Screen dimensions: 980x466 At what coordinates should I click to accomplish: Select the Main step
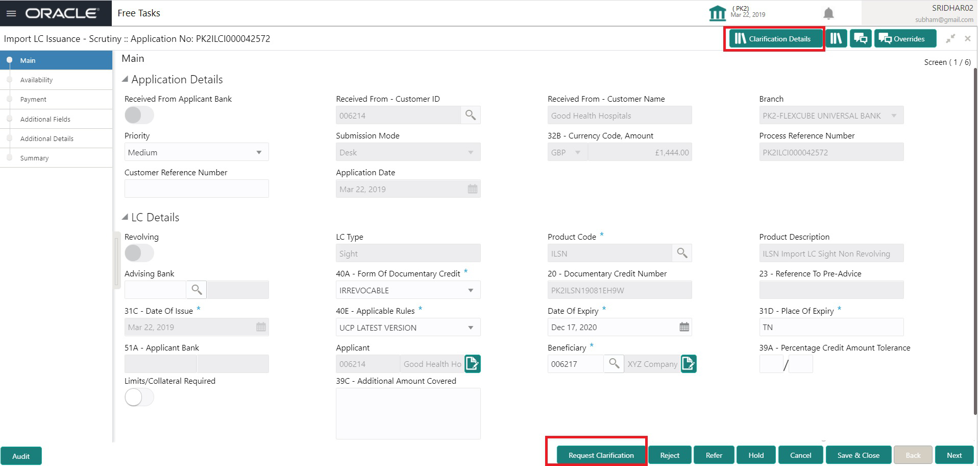click(56, 60)
